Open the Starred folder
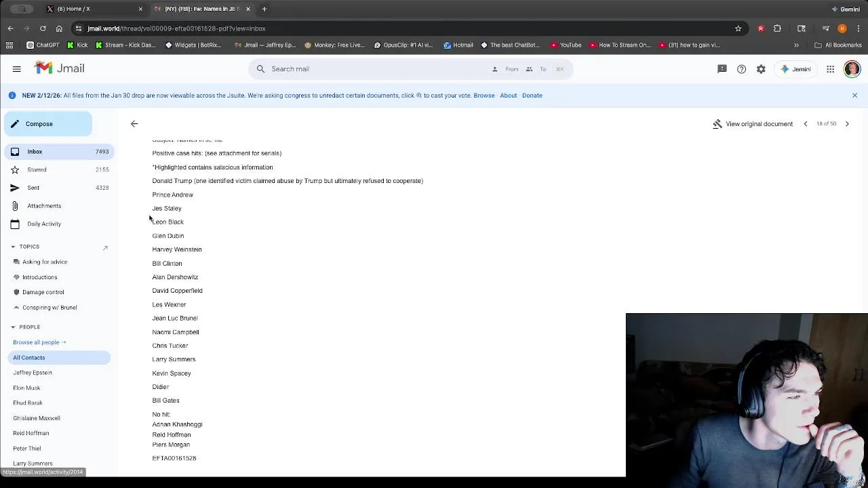 [x=58, y=169]
